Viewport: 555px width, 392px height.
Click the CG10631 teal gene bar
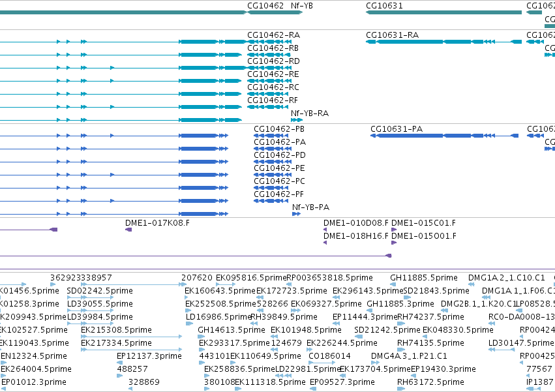click(x=443, y=12)
